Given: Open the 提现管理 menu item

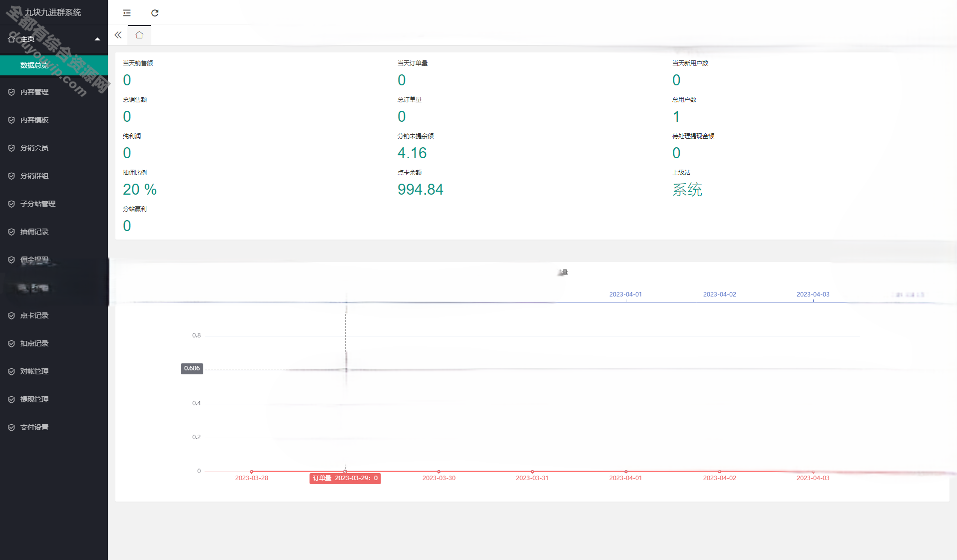Looking at the screenshot, I should click(x=54, y=399).
